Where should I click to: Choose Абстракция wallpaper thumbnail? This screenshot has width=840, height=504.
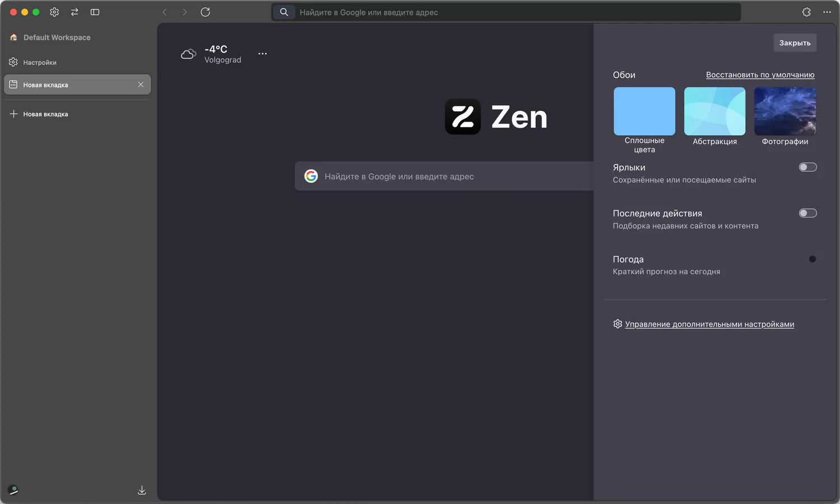(715, 111)
